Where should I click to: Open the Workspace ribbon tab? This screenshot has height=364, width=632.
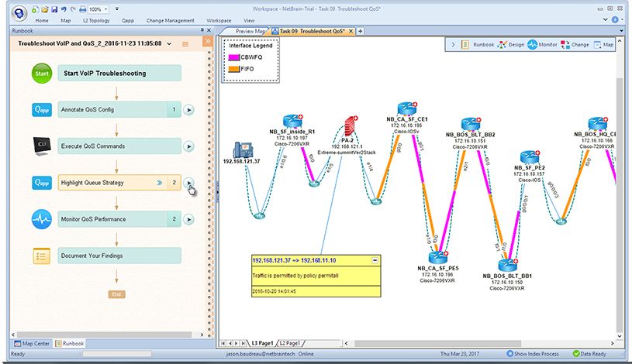coord(219,21)
